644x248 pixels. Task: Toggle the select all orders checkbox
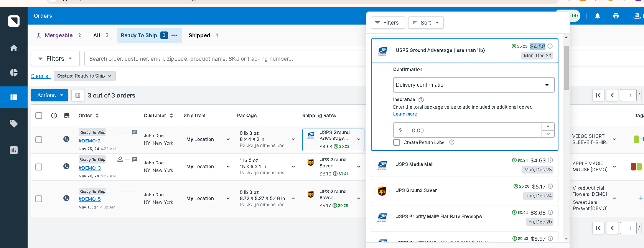(39, 116)
